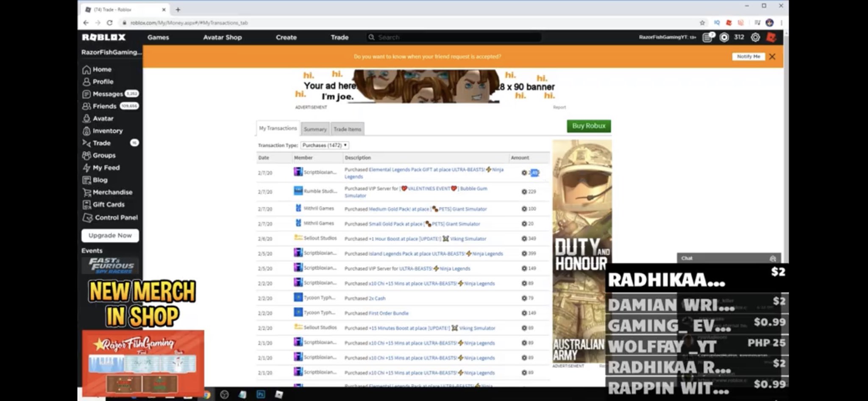Open the Chrome profile avatar
This screenshot has height=401, width=868.
[770, 23]
